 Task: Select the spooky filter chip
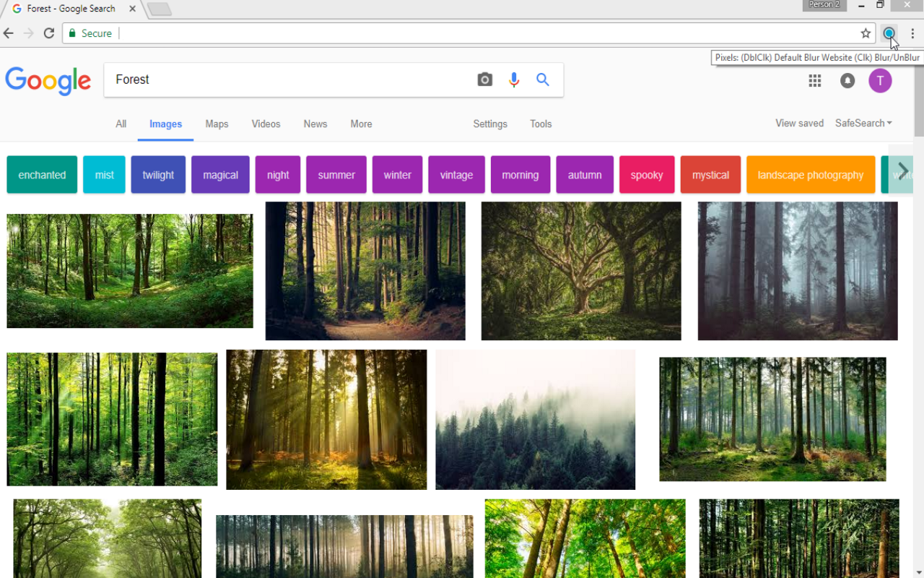[647, 175]
